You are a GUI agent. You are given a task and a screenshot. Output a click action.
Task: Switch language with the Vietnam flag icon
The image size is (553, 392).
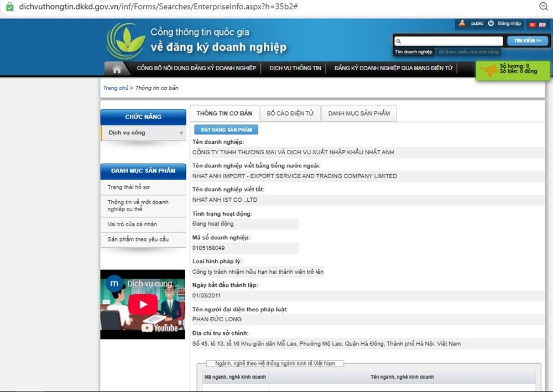[533, 24]
